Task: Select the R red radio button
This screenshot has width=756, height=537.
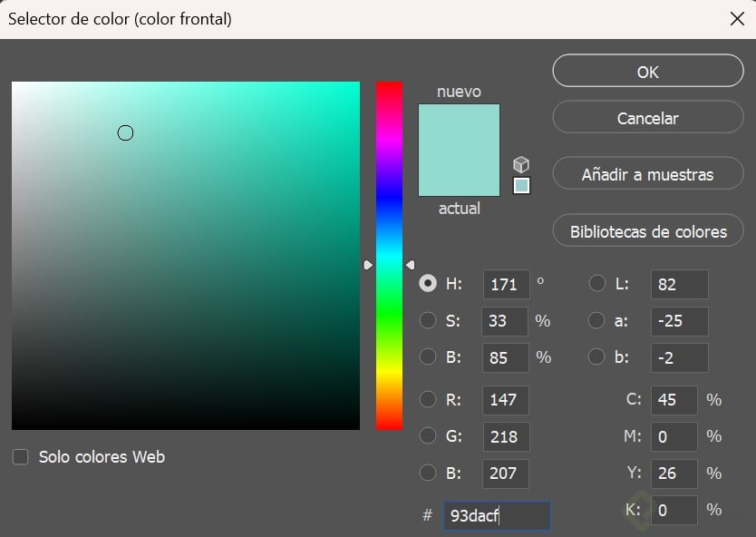Action: click(x=428, y=399)
